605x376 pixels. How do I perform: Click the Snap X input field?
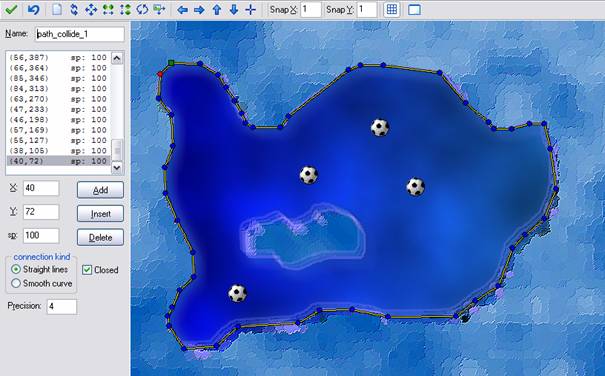point(311,10)
